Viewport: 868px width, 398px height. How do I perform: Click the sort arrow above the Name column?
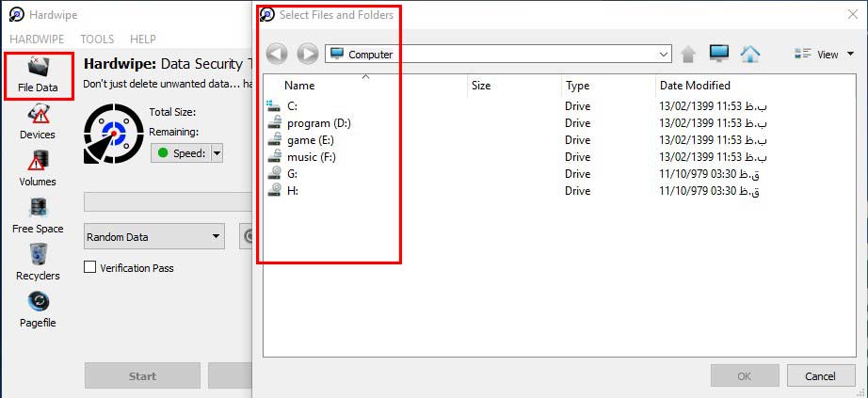pos(365,77)
